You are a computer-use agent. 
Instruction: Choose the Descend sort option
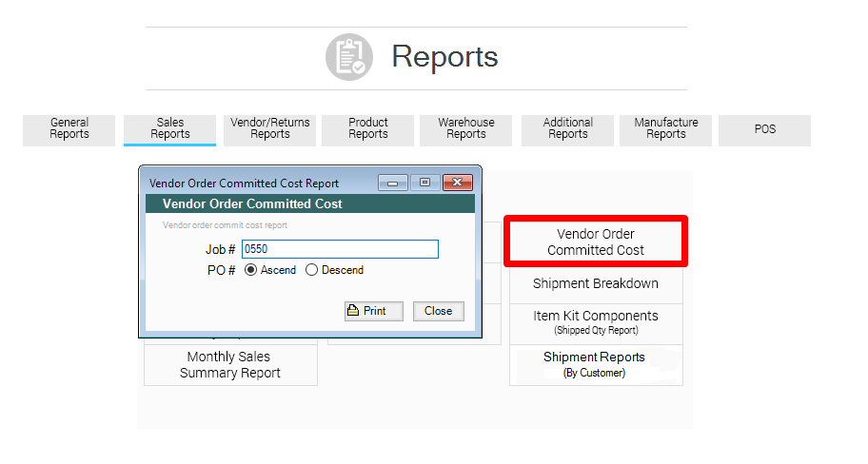[312, 270]
